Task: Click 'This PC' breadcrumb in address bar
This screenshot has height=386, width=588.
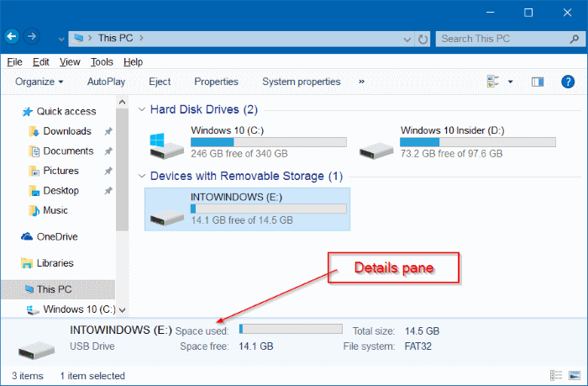Action: 116,38
